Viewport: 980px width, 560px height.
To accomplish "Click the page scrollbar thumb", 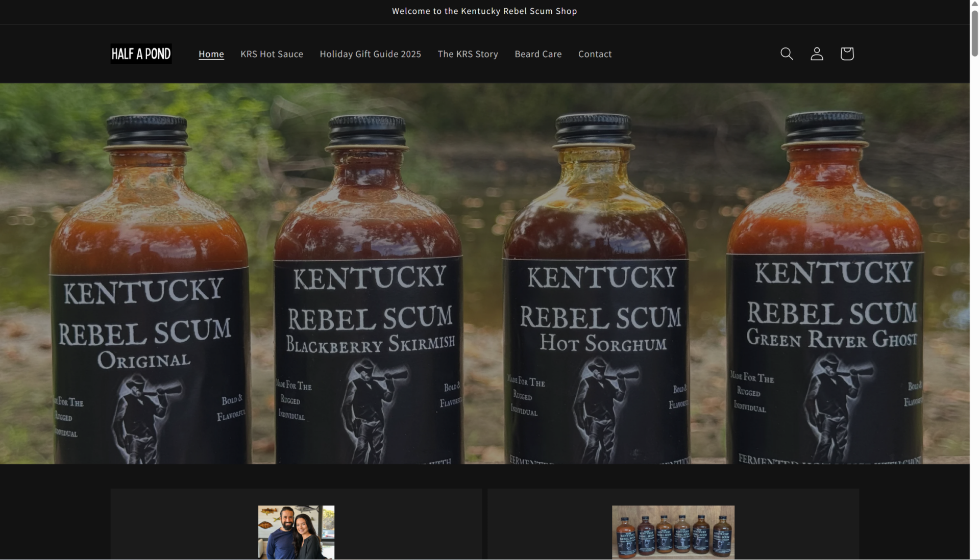I will (974, 33).
